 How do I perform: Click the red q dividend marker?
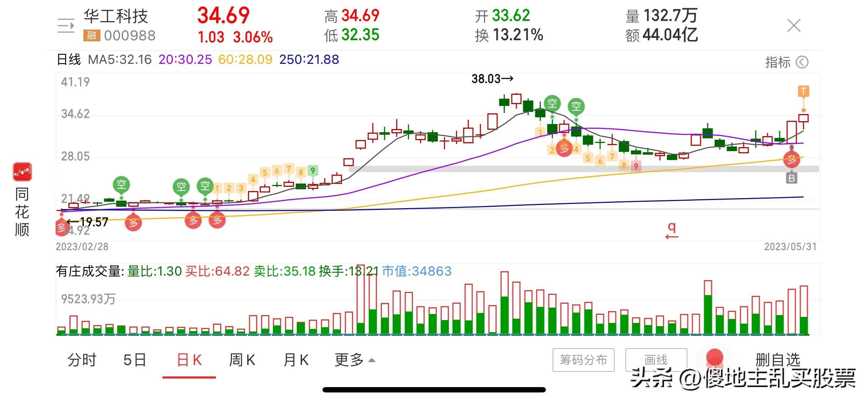pos(672,231)
